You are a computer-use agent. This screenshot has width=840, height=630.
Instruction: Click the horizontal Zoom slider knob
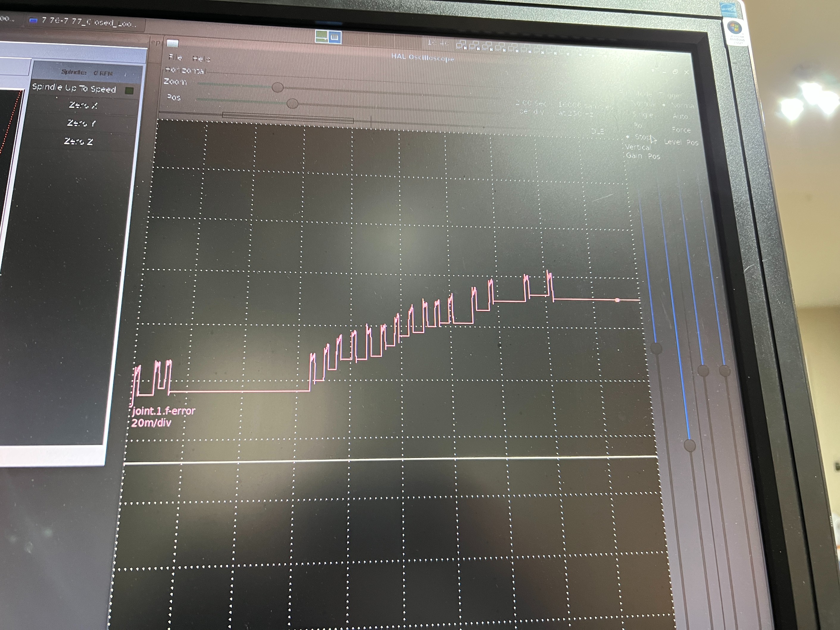point(278,87)
